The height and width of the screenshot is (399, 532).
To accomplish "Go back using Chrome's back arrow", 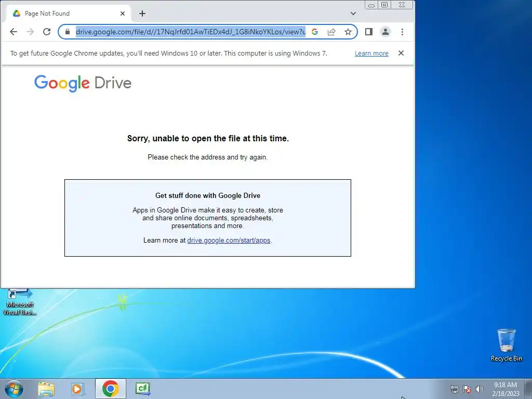I will click(13, 32).
